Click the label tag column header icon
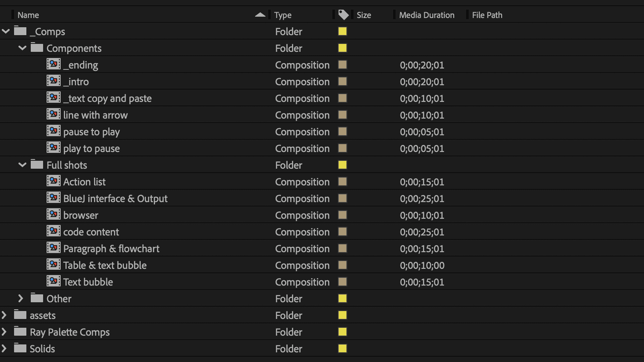The image size is (644, 362). click(x=343, y=15)
